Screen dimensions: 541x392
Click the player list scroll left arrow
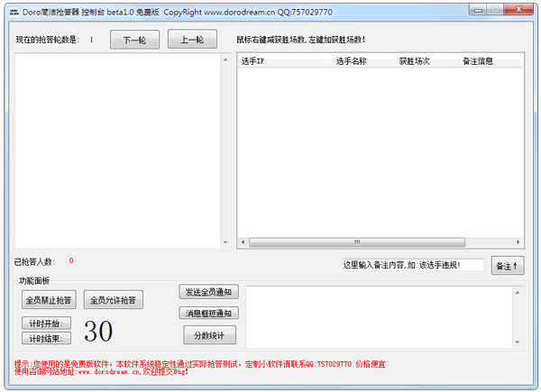(x=243, y=242)
